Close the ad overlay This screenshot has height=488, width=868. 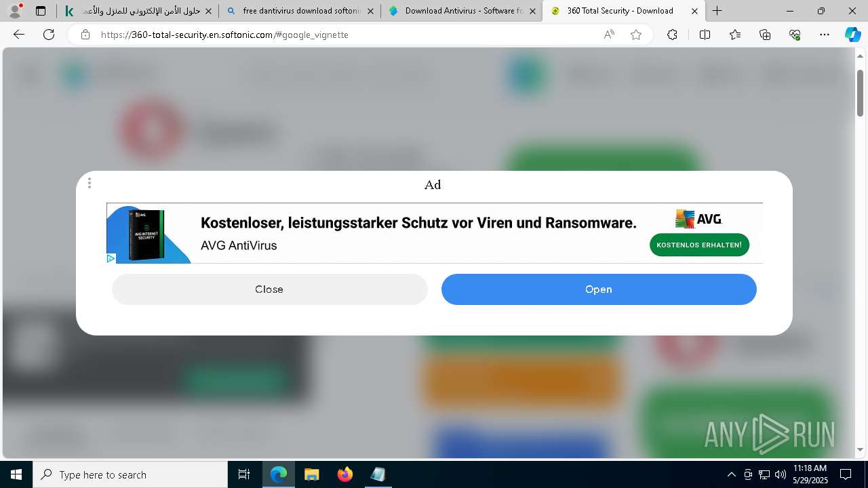269,289
